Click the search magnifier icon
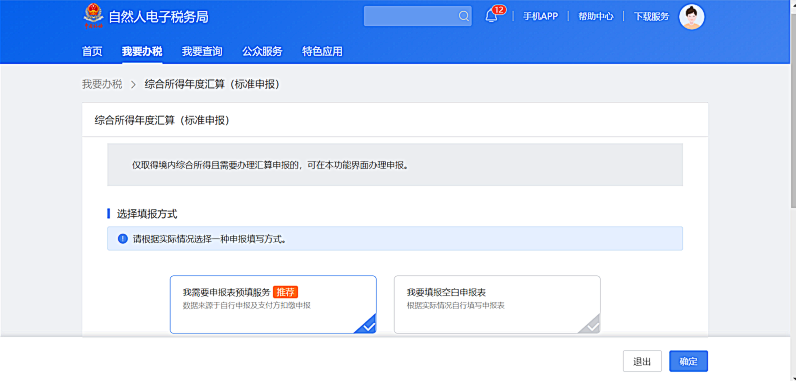 pos(463,16)
